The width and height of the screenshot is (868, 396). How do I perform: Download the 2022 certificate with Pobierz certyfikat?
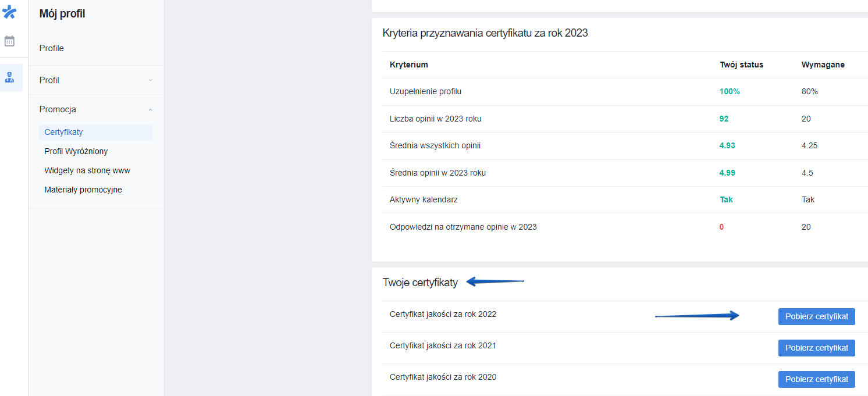point(816,316)
